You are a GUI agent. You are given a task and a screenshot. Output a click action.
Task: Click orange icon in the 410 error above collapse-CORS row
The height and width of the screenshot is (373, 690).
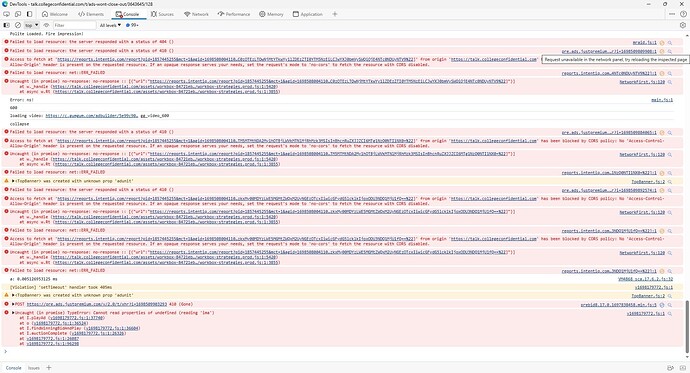[662, 132]
